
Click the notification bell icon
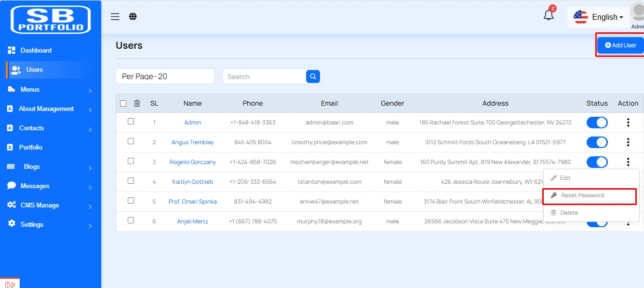[549, 15]
